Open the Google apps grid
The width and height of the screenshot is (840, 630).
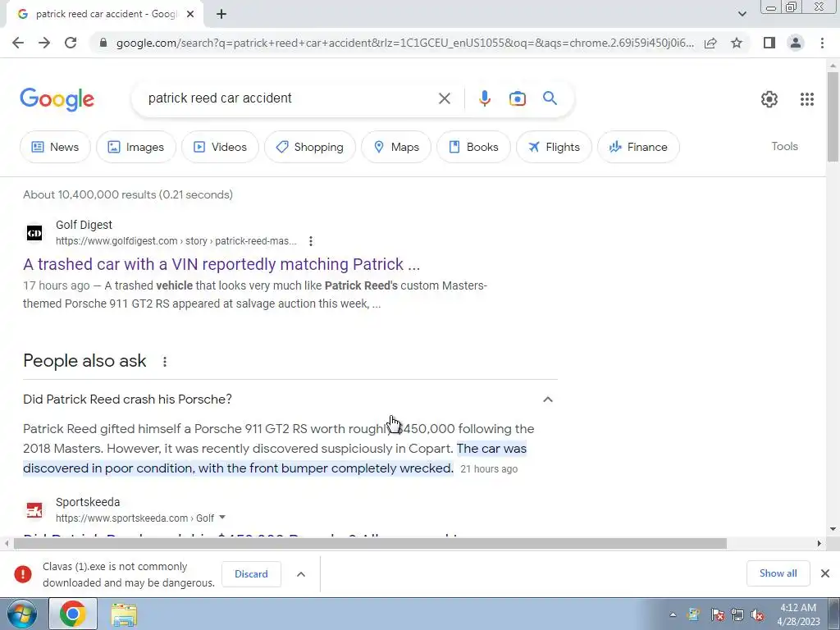pyautogui.click(x=807, y=99)
